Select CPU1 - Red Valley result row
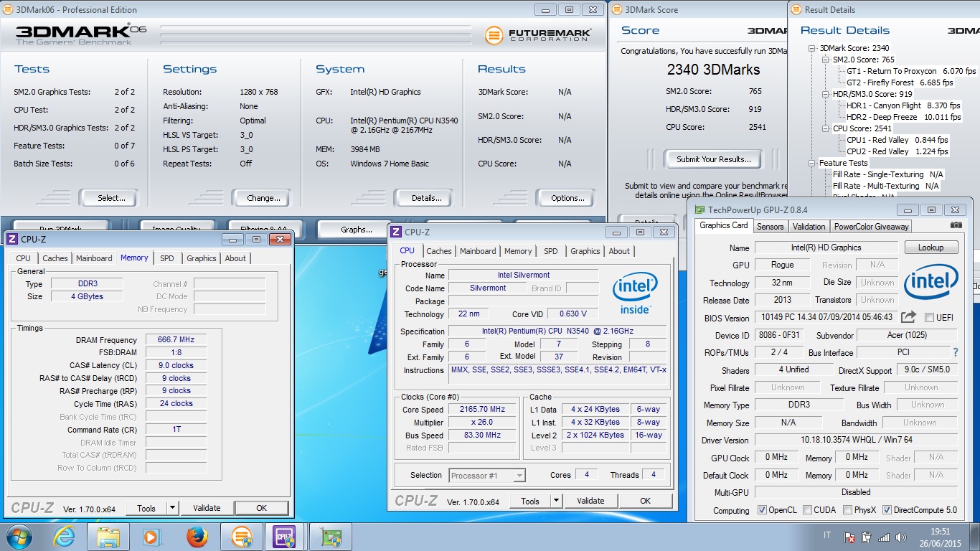 point(897,140)
